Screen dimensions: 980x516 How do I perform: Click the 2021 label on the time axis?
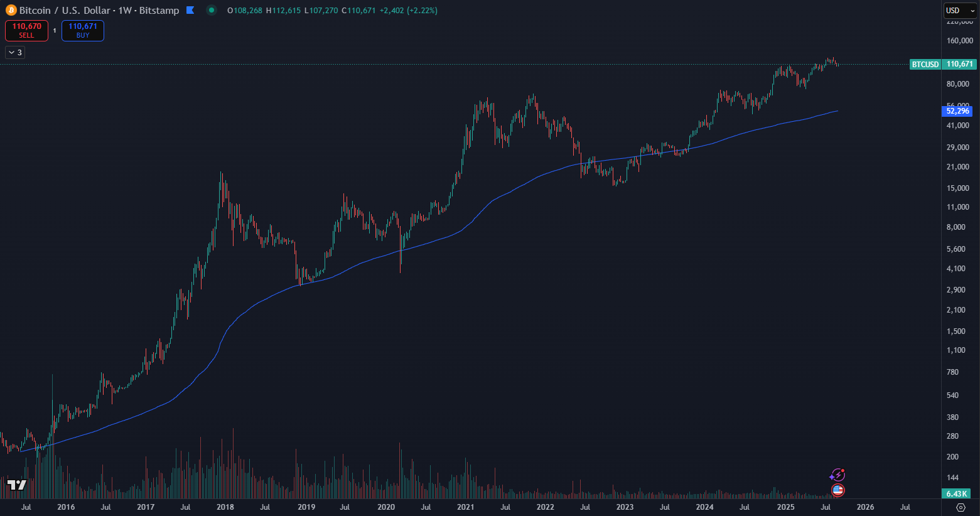coord(465,507)
